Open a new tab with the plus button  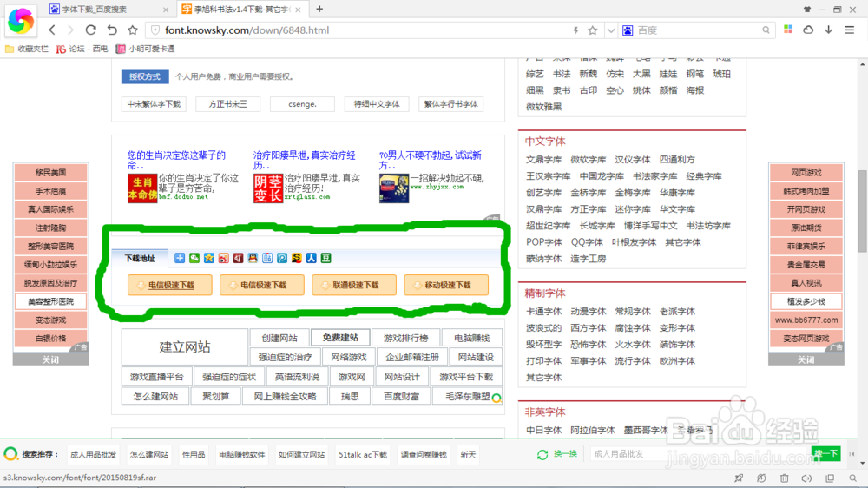tap(319, 9)
